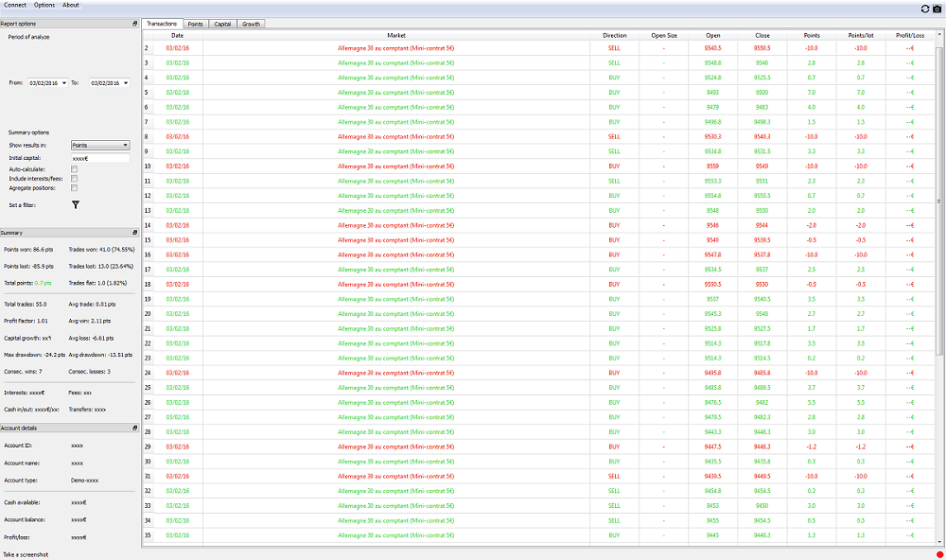The height and width of the screenshot is (560, 946).
Task: Click the Initial capital input field
Action: (100, 158)
